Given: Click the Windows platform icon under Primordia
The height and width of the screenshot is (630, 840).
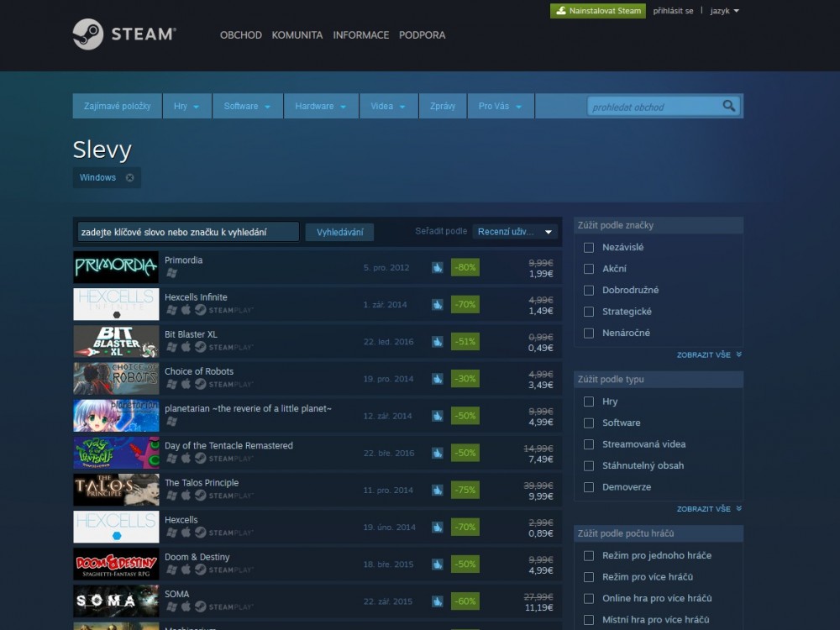Looking at the screenshot, I should point(171,273).
